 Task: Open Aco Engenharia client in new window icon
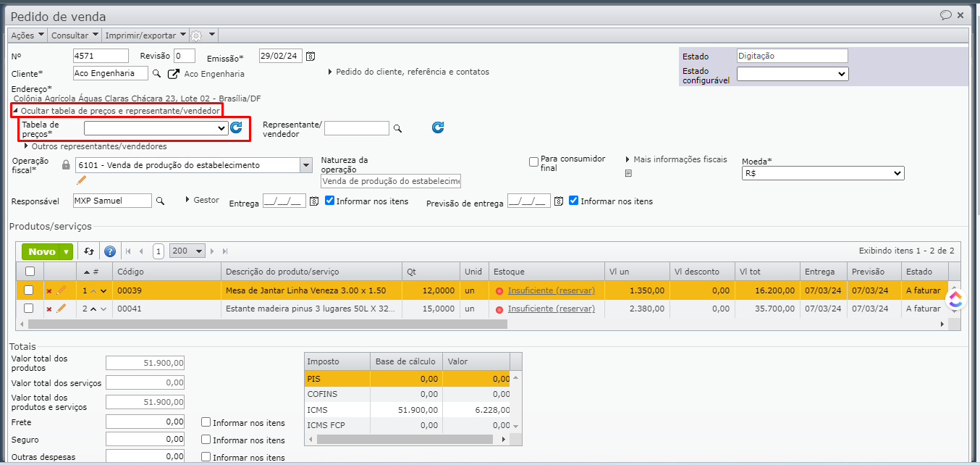point(174,74)
